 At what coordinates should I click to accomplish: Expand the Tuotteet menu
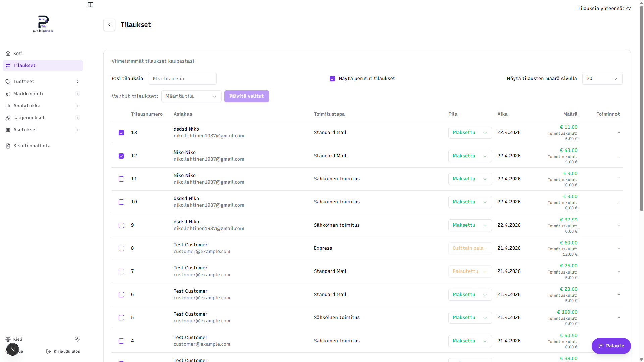43,82
